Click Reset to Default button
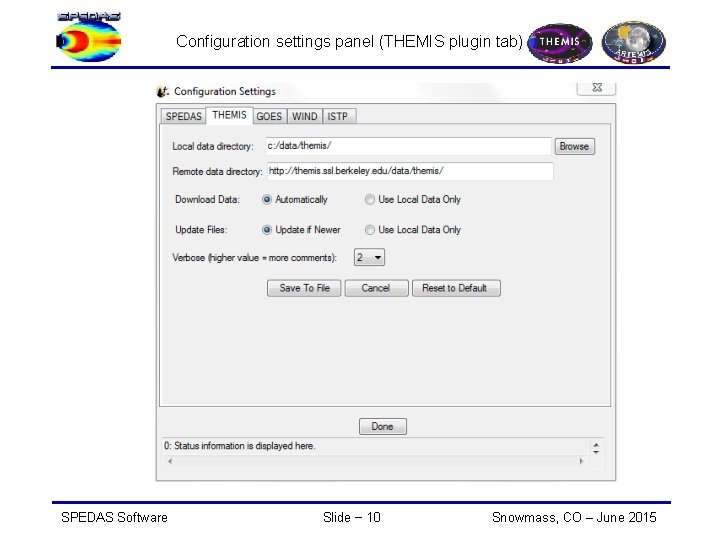 (x=456, y=288)
